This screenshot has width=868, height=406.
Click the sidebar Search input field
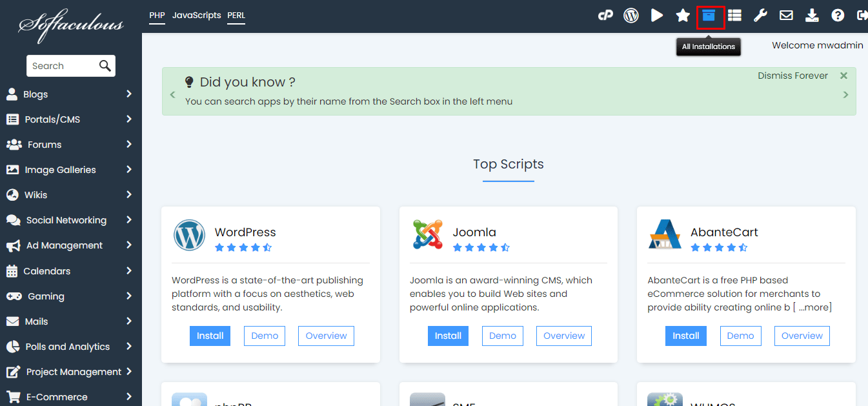click(63, 66)
